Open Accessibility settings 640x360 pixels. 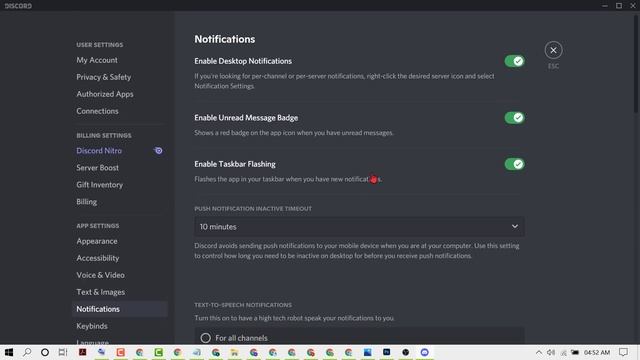click(98, 258)
